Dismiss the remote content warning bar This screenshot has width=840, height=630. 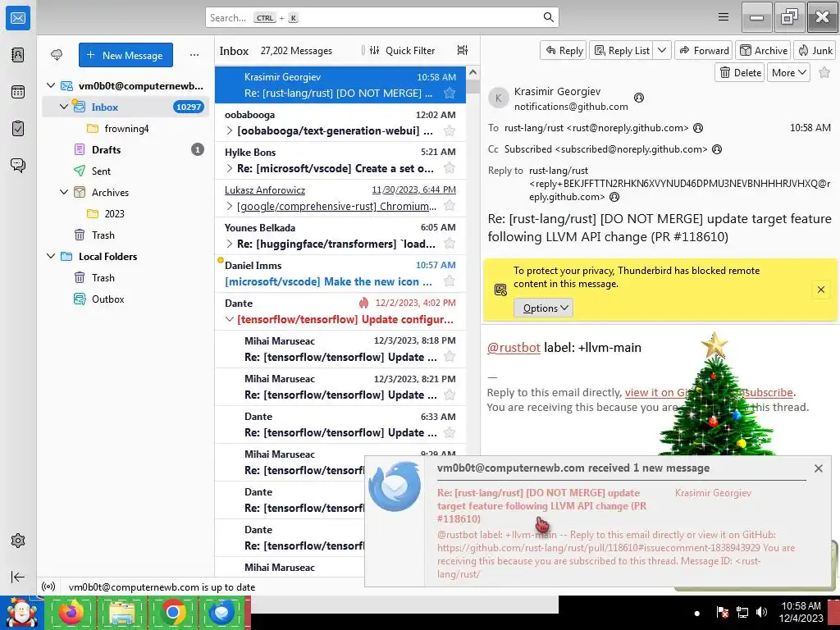click(820, 290)
